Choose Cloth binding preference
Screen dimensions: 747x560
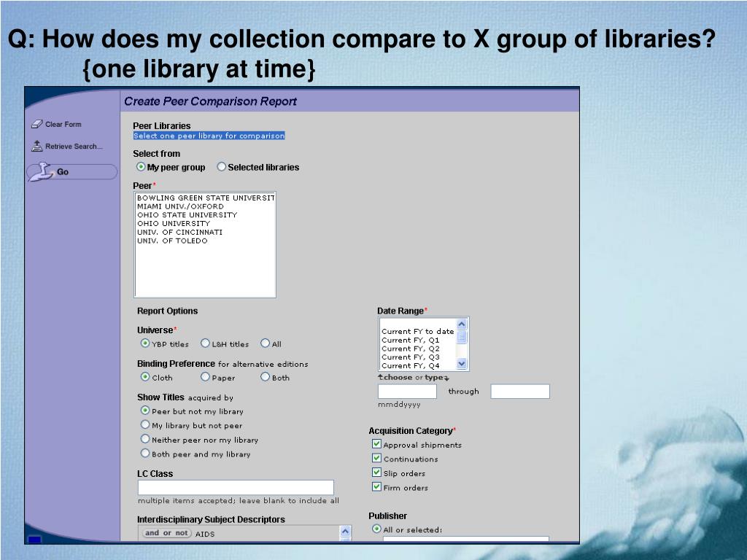(145, 377)
